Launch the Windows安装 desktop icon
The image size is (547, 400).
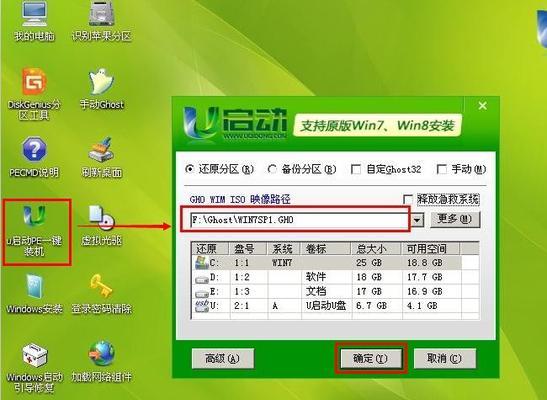pyautogui.click(x=34, y=294)
